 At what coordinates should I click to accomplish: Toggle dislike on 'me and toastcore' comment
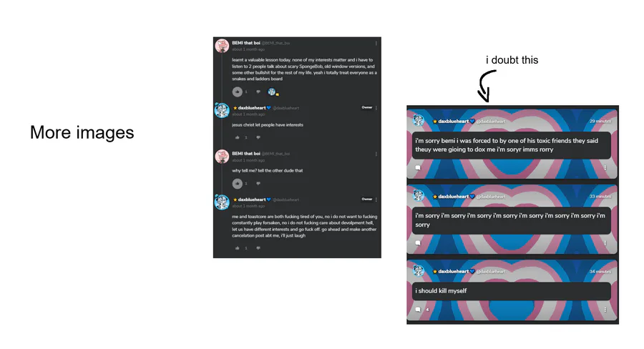tap(258, 248)
